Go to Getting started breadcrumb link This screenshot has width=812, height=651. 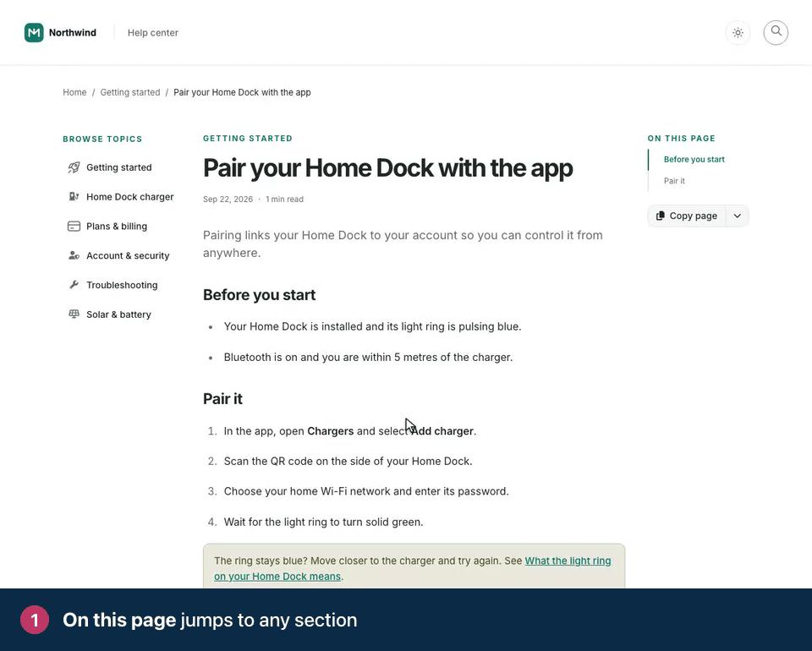pyautogui.click(x=130, y=92)
